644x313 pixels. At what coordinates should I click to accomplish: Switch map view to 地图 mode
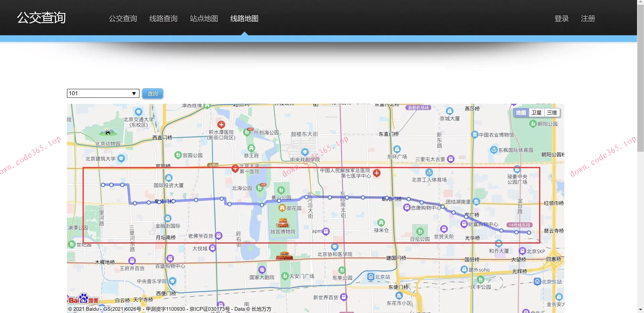[521, 113]
